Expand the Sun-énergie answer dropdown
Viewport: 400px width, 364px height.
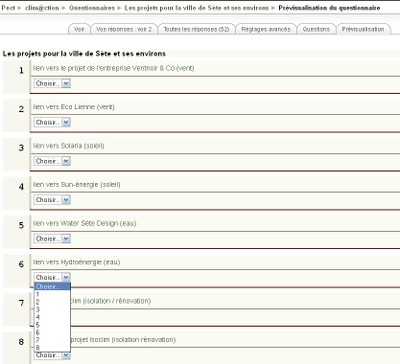tap(52, 200)
